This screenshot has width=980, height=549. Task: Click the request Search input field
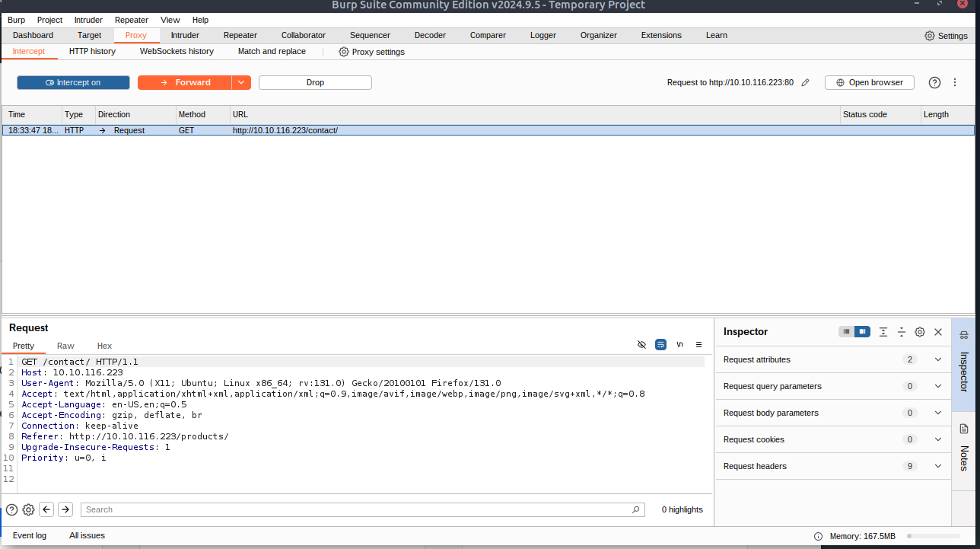pos(363,509)
